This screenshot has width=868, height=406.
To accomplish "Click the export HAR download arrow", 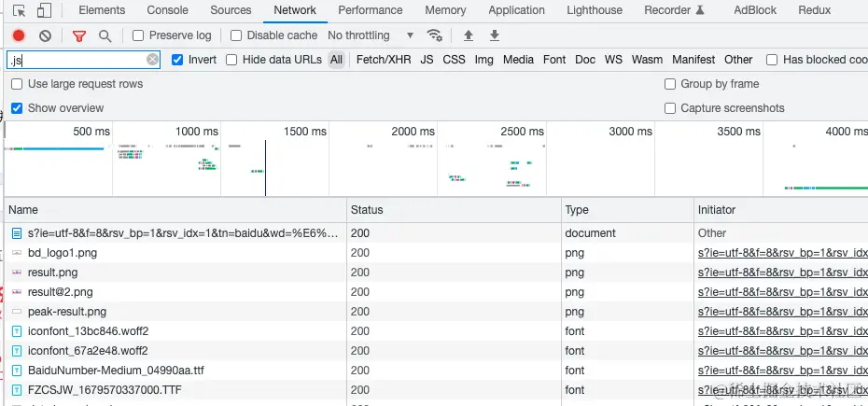I will [x=495, y=35].
